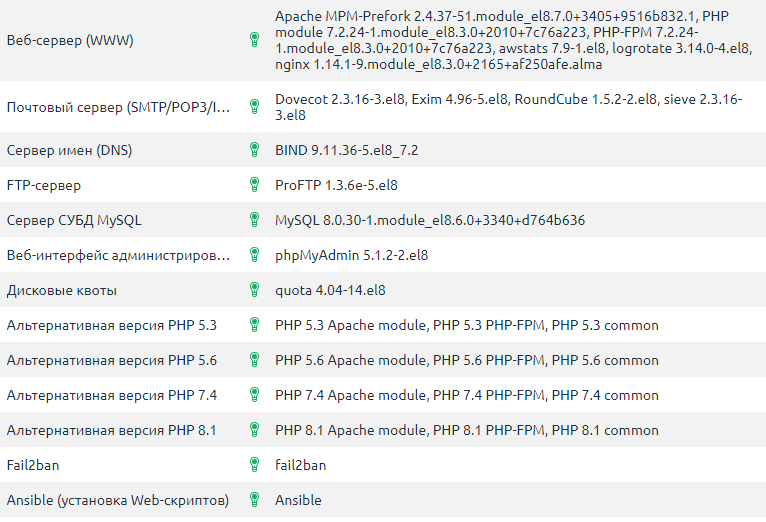Toggle the bulb icon for Альтернативная версия PHP 8.1
Viewport: 766px width, 522px height.
254,430
